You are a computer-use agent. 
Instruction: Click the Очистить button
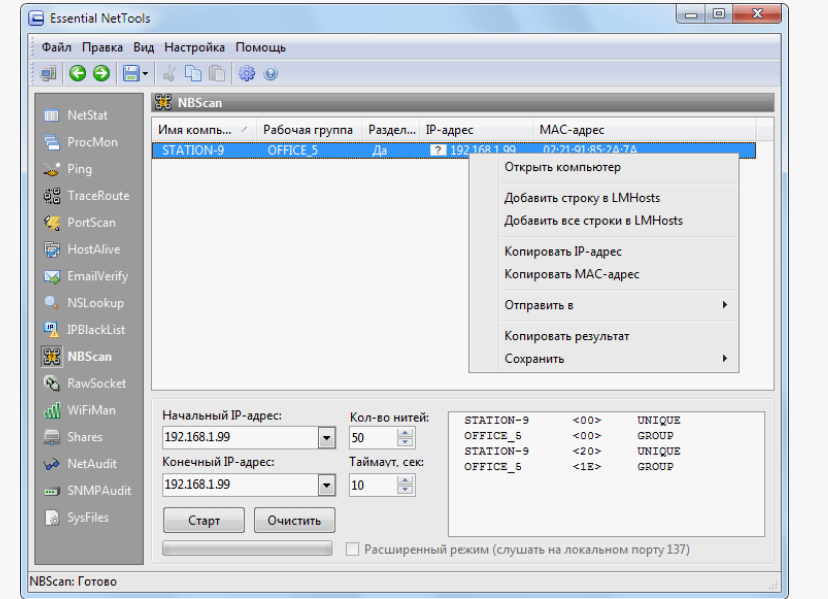(x=294, y=521)
